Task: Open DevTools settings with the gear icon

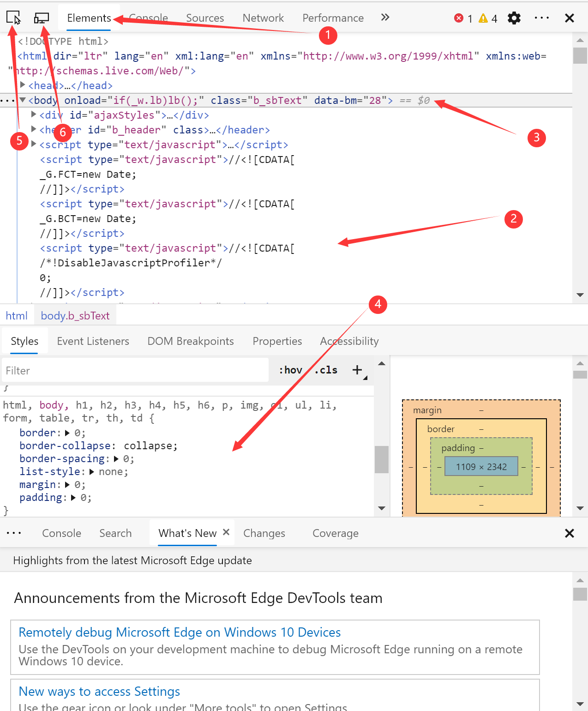Action: click(x=514, y=18)
